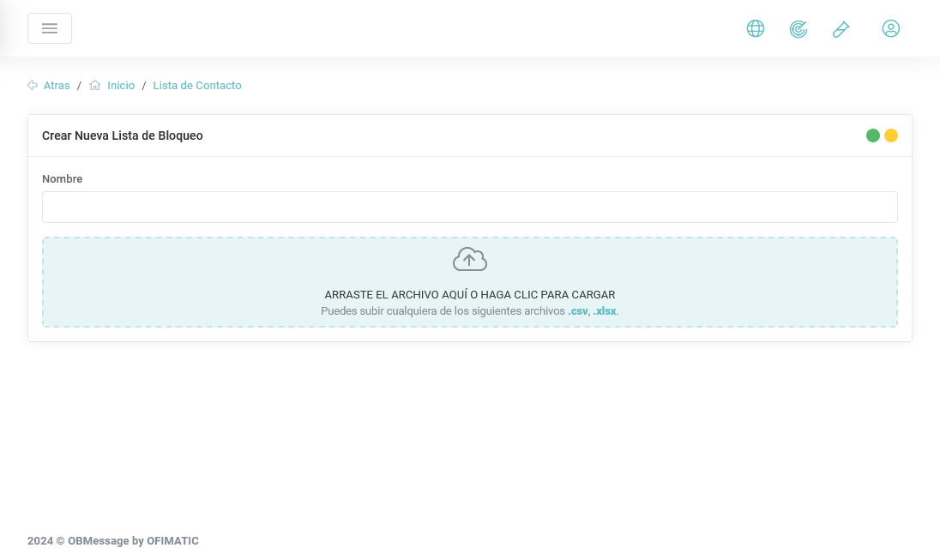The width and height of the screenshot is (940, 560).
Task: Navigate to Inicio breadcrumb link
Action: (121, 86)
